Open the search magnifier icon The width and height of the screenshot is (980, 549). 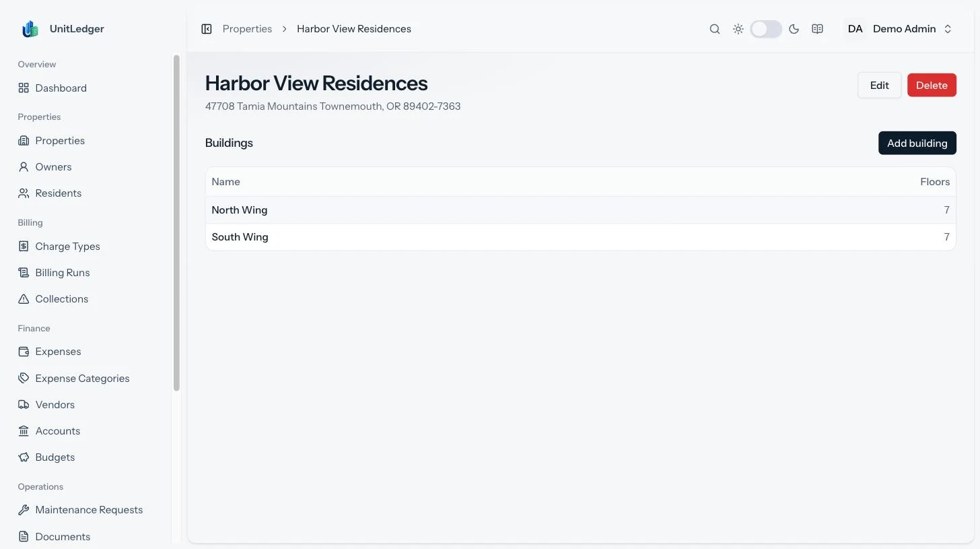pos(715,29)
